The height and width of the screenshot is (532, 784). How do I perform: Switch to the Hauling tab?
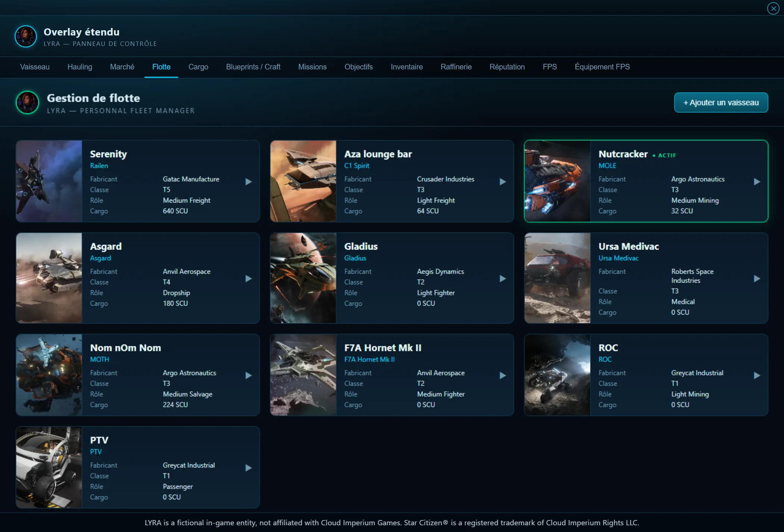[x=80, y=67]
